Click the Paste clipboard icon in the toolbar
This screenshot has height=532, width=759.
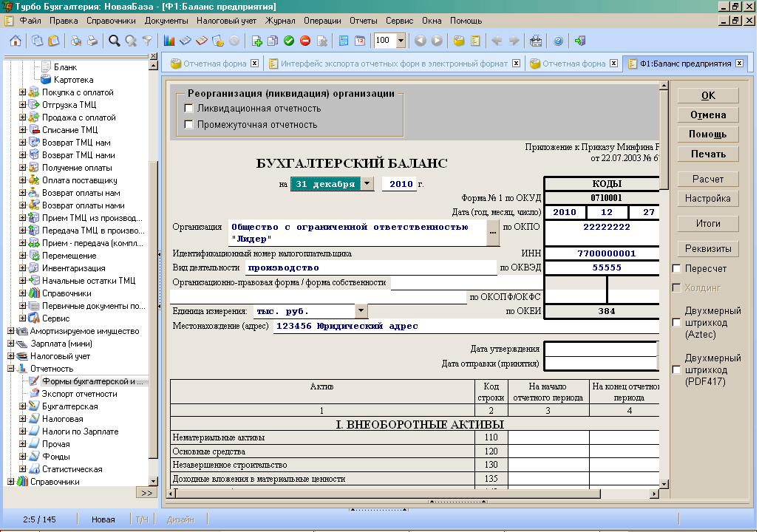(54, 41)
